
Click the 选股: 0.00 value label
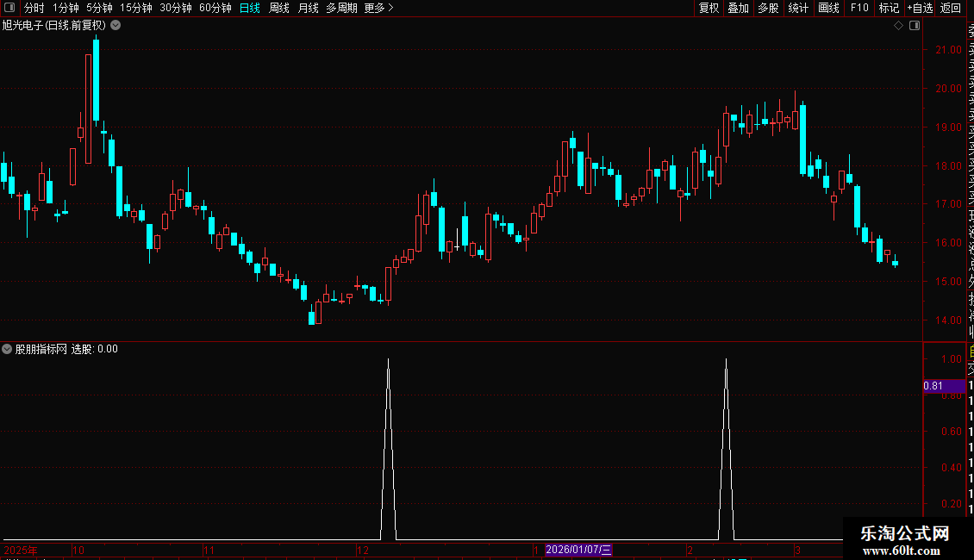click(95, 349)
